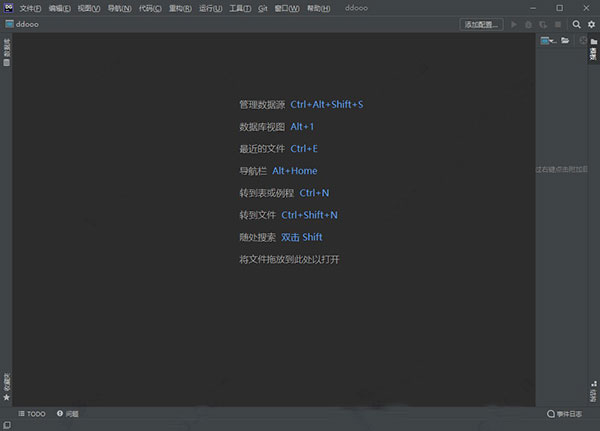
Task: Click the 数据库视图 Alt+1 hint
Action: click(277, 127)
